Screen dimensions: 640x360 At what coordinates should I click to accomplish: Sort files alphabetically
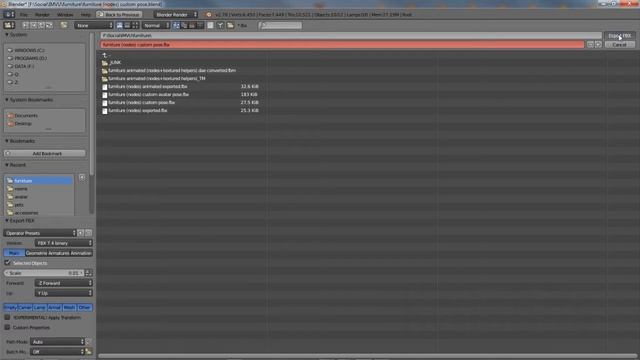coord(176,25)
